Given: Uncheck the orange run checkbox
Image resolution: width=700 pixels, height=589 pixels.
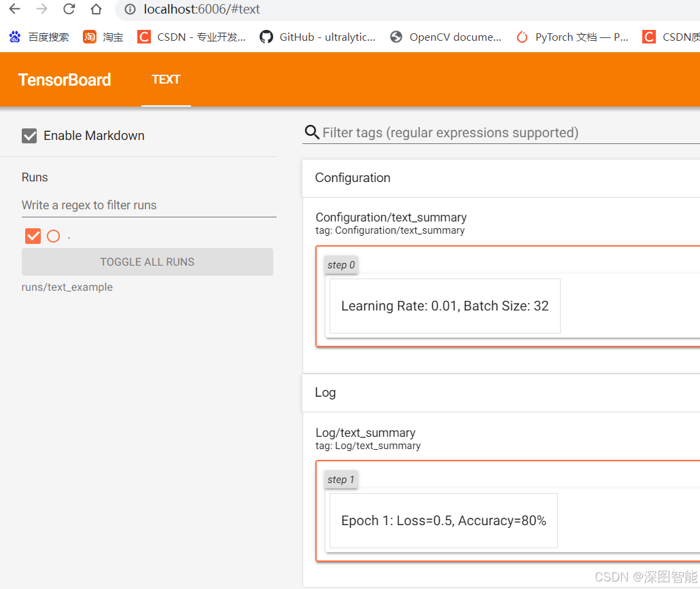Looking at the screenshot, I should click(x=33, y=236).
